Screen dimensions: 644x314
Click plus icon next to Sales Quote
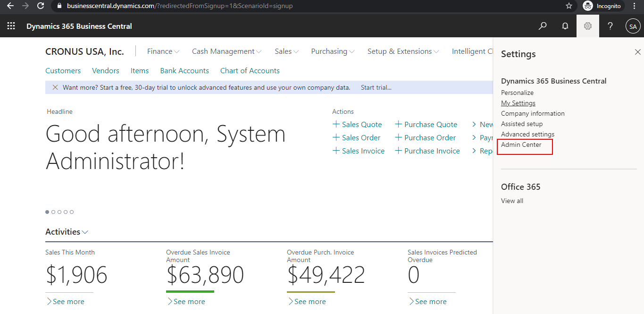(336, 124)
